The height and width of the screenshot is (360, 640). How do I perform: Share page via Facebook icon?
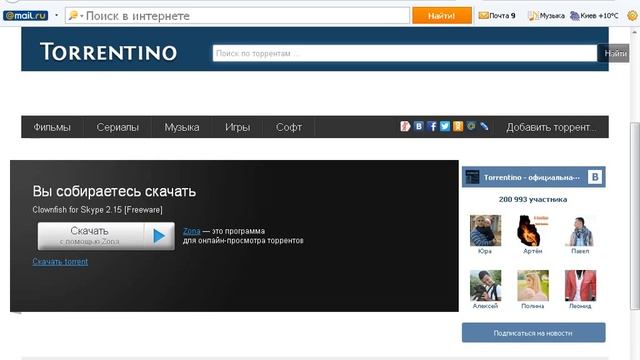pos(432,127)
